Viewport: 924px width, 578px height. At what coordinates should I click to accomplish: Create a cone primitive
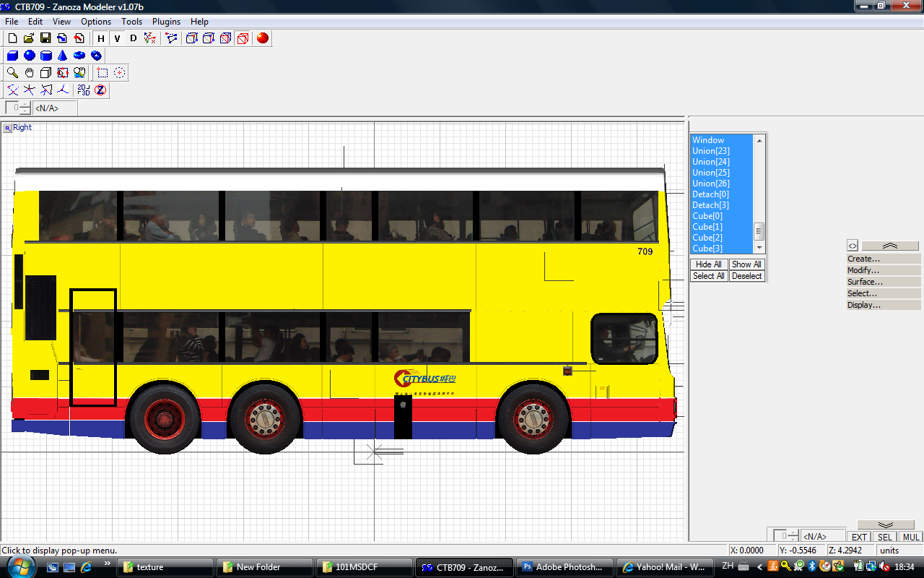tap(62, 56)
